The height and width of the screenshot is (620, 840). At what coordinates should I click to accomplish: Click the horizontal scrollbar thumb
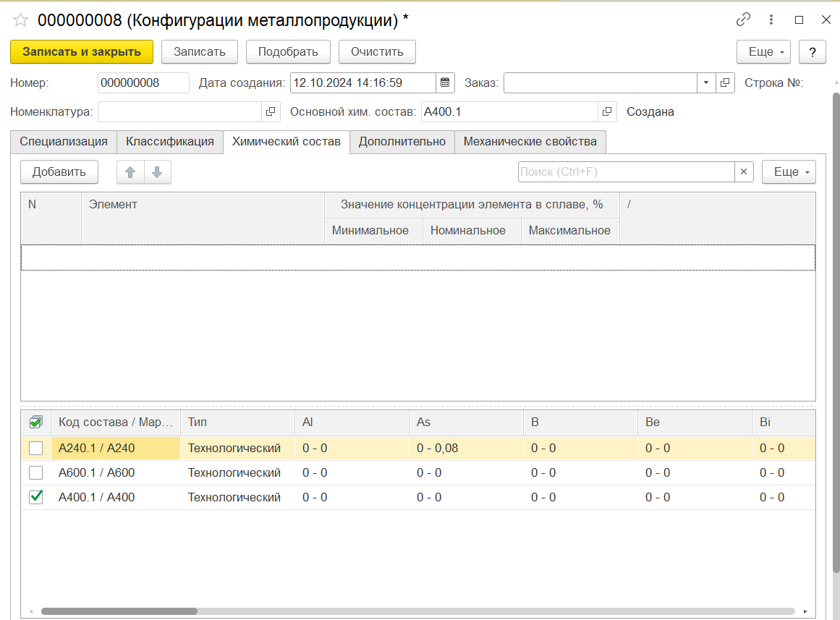point(119,611)
